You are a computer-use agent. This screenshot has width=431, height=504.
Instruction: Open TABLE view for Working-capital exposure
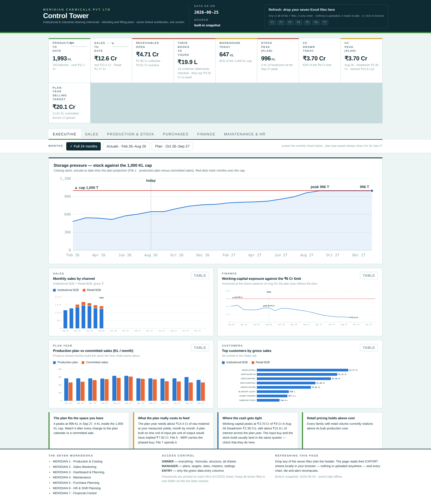[369, 275]
